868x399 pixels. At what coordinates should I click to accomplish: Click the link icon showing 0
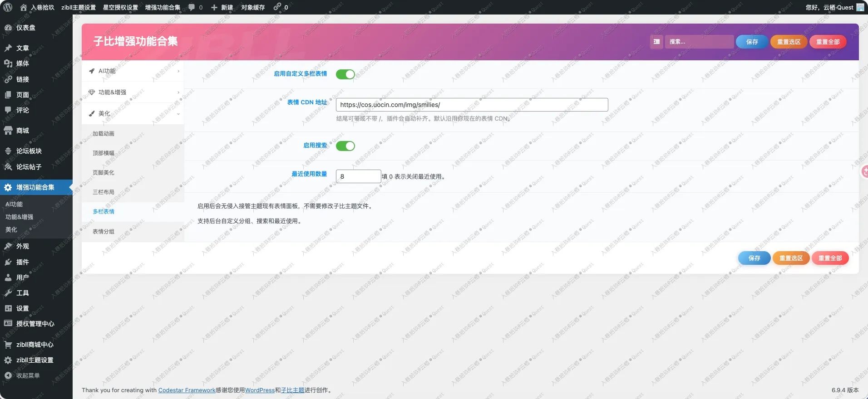coord(277,7)
